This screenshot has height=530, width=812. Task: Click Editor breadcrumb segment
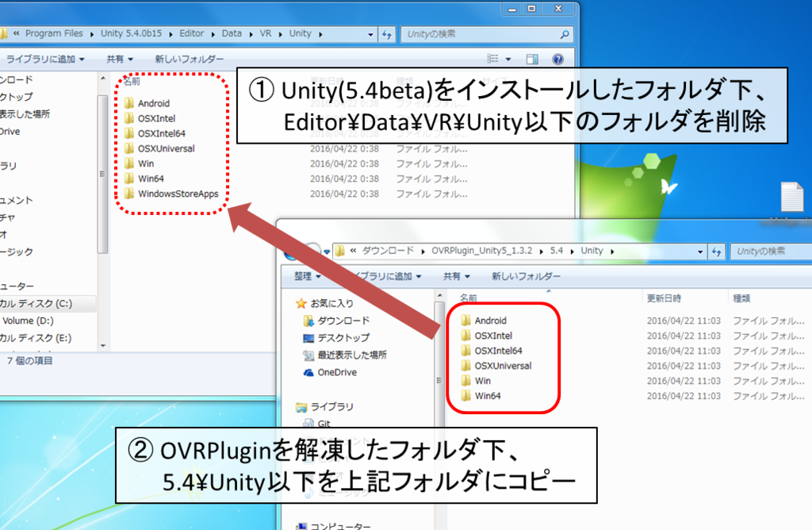[x=192, y=33]
